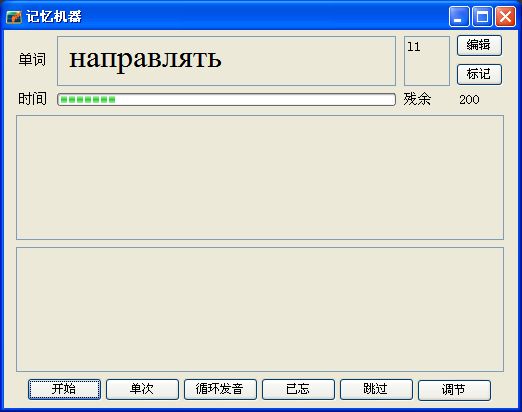Image resolution: width=522 pixels, height=412 pixels.
Task: Mark the word with 标记 button
Action: point(479,74)
